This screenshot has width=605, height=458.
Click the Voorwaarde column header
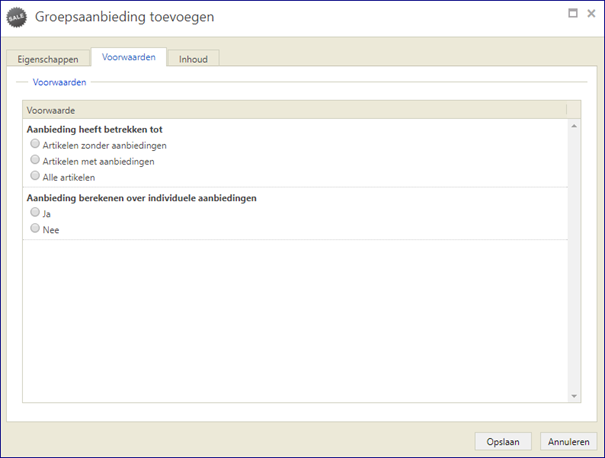click(x=294, y=110)
